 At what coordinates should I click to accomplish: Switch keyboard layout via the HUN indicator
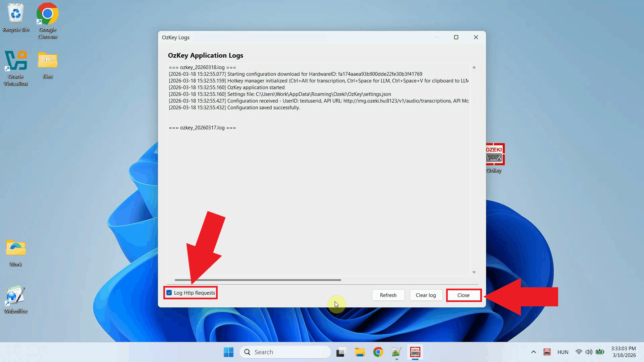563,352
